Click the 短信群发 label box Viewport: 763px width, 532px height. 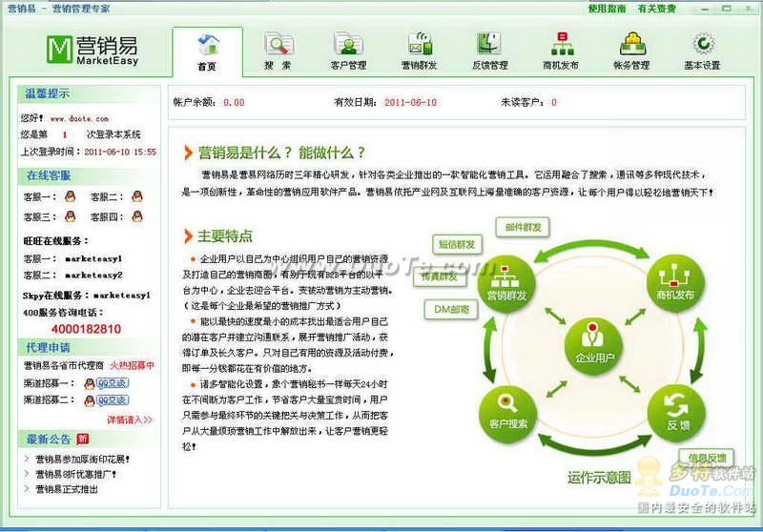tap(457, 244)
